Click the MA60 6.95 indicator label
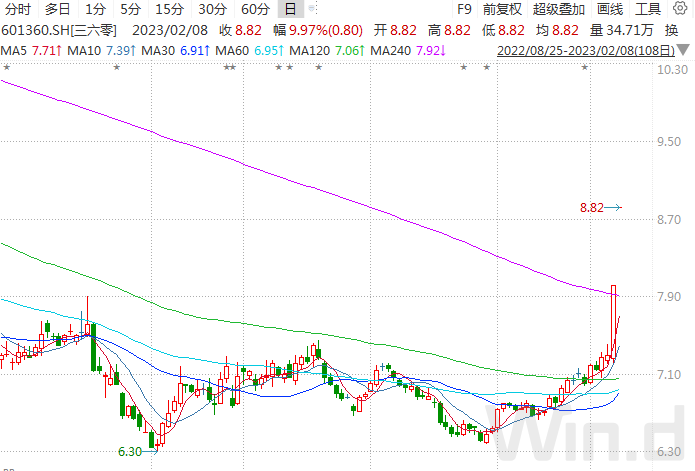 (x=250, y=51)
